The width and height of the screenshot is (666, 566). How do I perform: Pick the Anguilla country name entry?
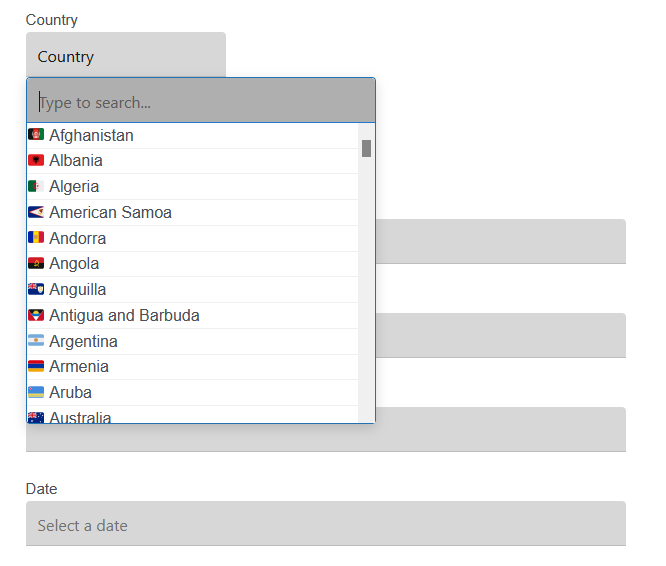click(77, 290)
